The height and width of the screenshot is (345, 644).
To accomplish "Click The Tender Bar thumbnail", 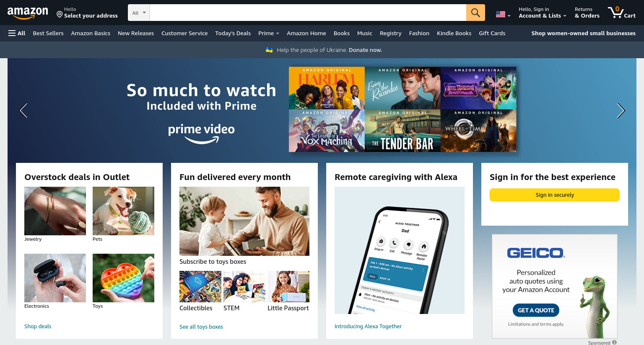I will coord(402,131).
